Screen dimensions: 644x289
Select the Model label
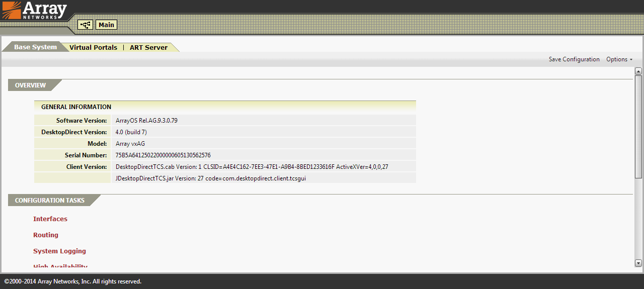(98, 144)
